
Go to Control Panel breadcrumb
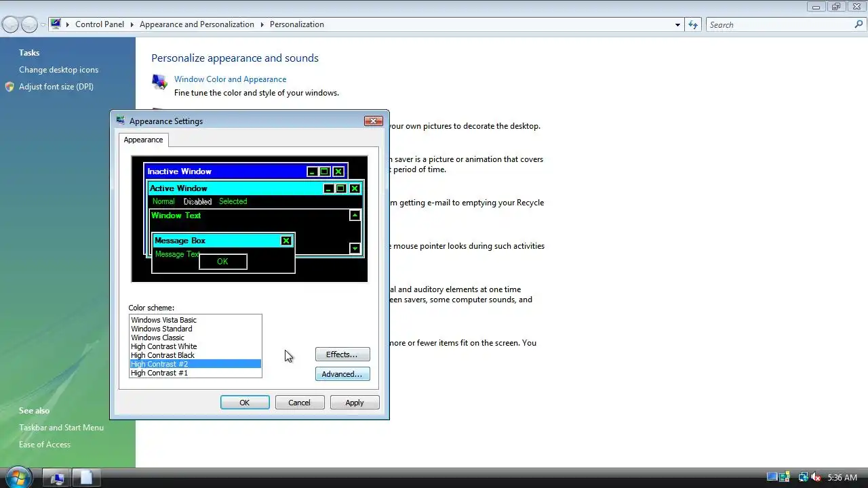[100, 24]
